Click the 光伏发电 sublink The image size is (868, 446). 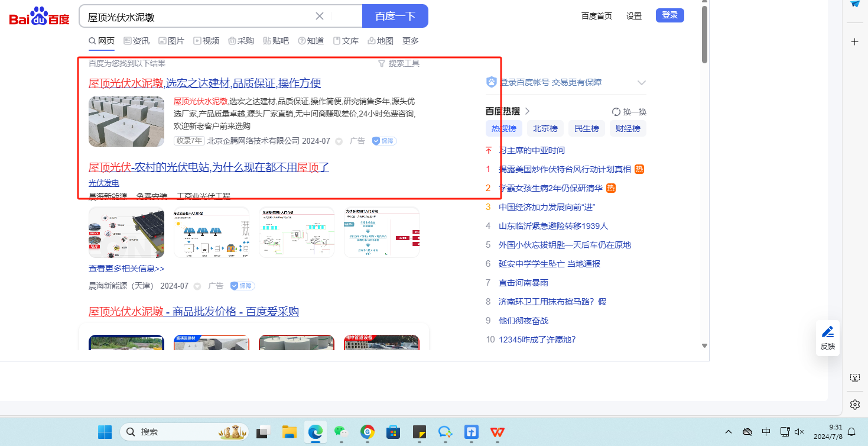[104, 183]
